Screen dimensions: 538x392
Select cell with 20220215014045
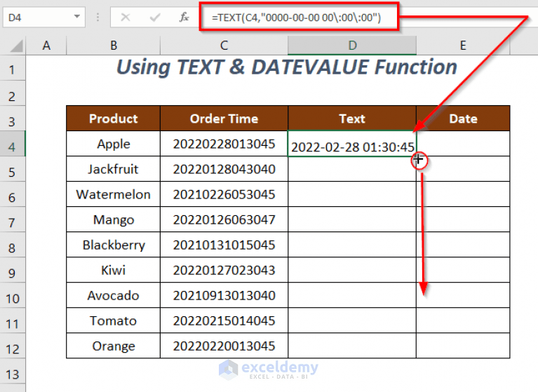coord(224,320)
